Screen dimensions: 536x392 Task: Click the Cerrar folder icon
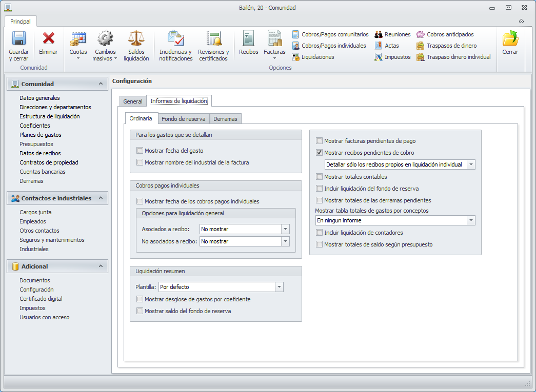click(510, 39)
